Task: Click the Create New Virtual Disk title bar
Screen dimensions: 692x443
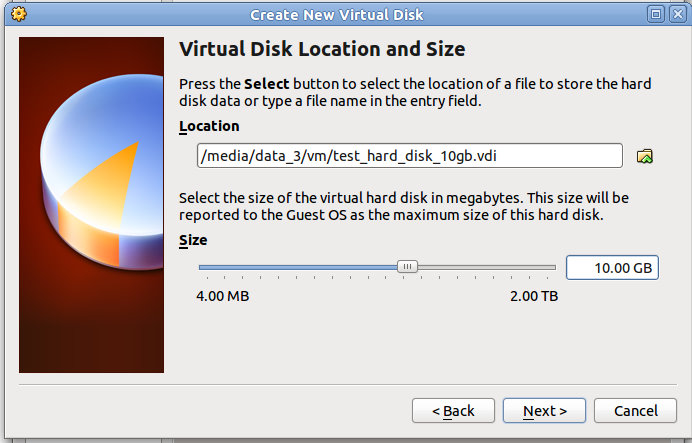Action: (x=336, y=15)
